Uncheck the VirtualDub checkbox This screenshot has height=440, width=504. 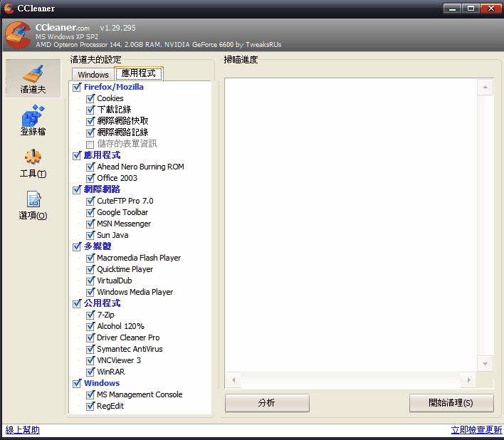pyautogui.click(x=90, y=281)
